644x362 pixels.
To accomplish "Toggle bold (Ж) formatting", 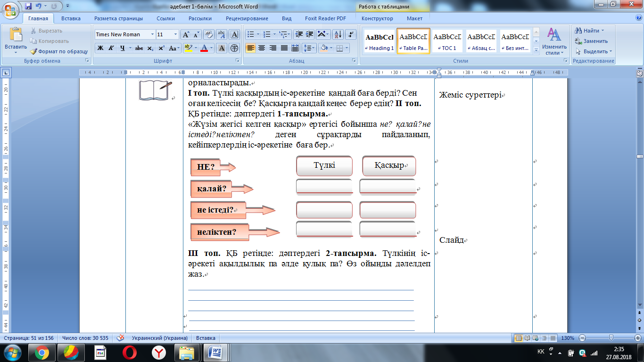I will 100,48.
